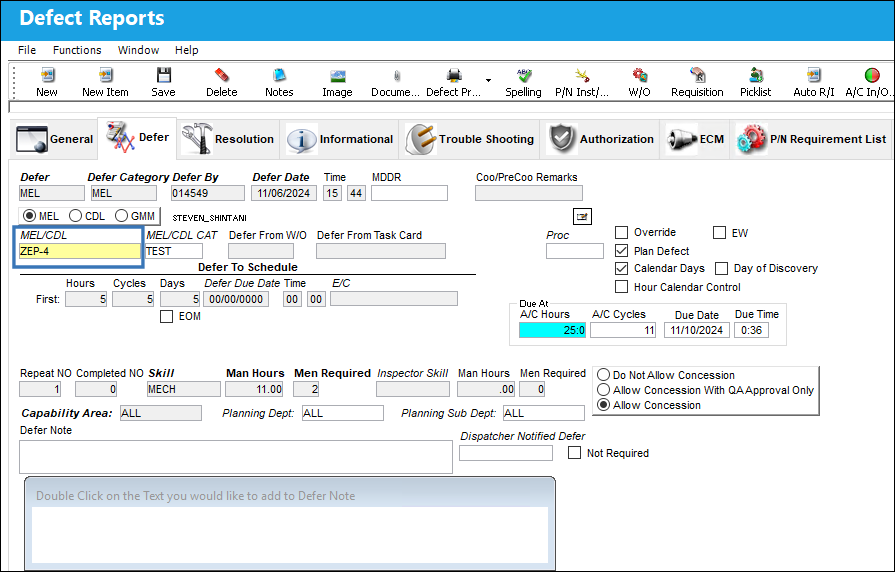The width and height of the screenshot is (895, 572).
Task: Check Hour Calendar Control checkbox
Action: tap(622, 287)
